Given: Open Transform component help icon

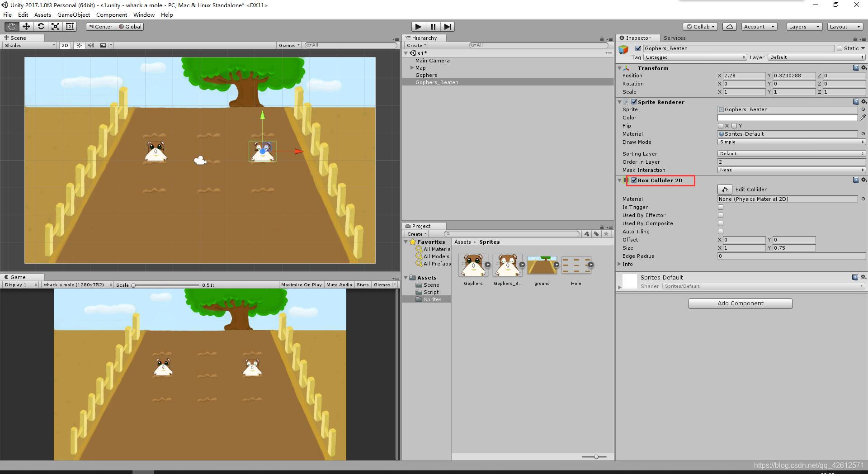Looking at the screenshot, I should pos(856,68).
